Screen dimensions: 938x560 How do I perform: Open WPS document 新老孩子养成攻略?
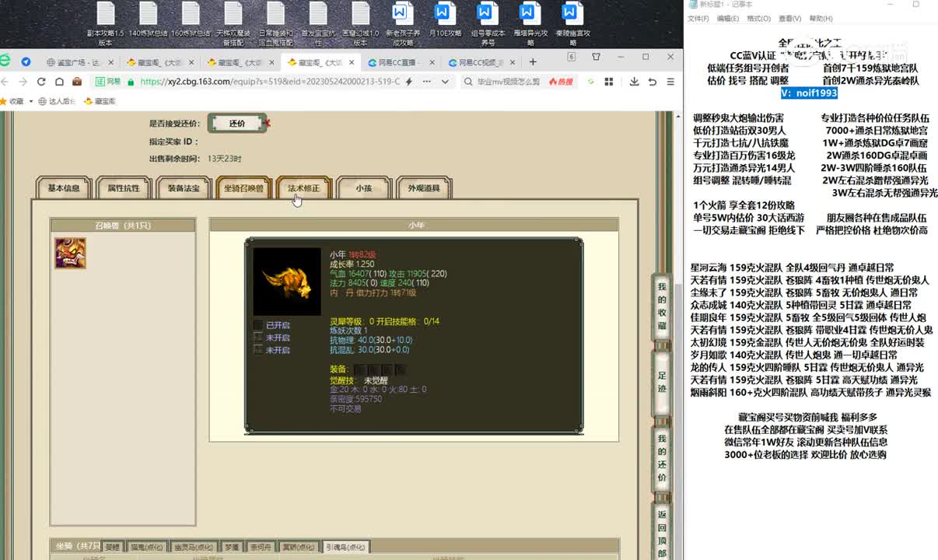402,23
